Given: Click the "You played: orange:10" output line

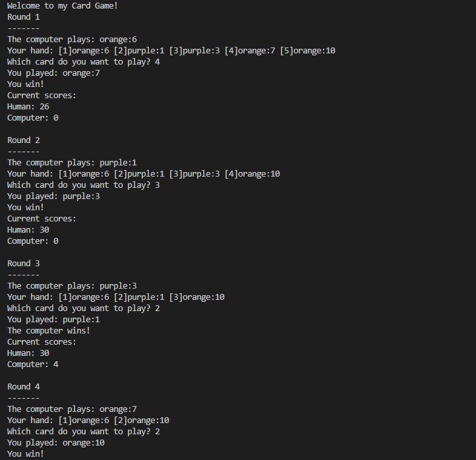Looking at the screenshot, I should (x=56, y=443).
